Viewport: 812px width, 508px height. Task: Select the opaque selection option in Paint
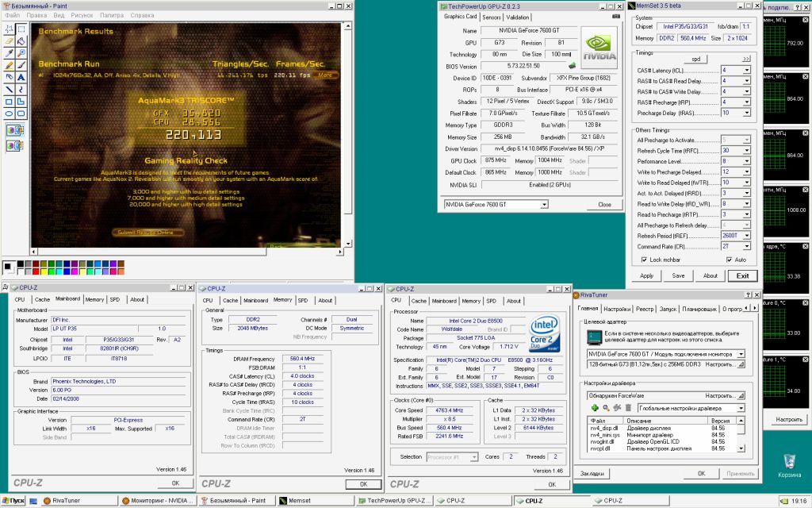[x=14, y=130]
